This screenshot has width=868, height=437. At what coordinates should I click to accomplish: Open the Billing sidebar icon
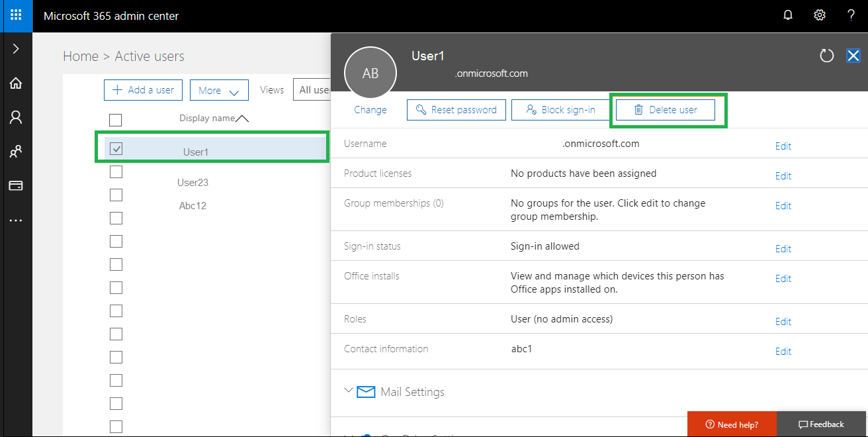point(16,186)
